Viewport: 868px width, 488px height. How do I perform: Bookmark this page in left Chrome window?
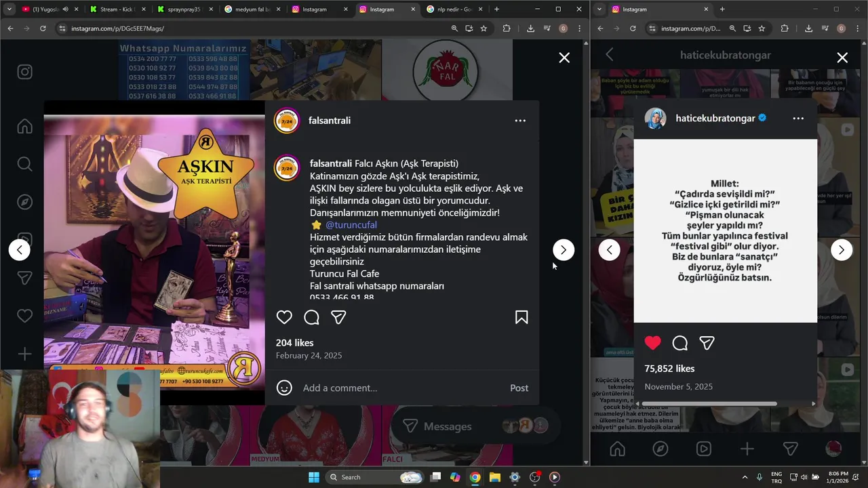(x=484, y=28)
